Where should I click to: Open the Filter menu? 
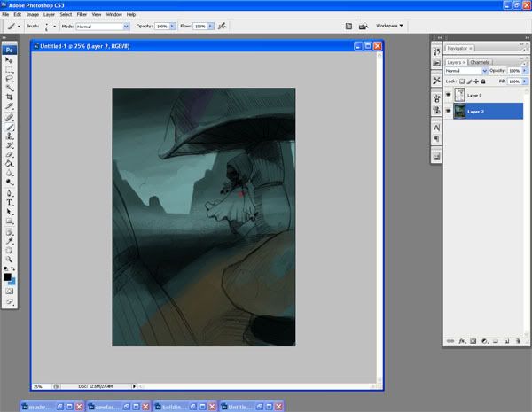pyautogui.click(x=82, y=14)
